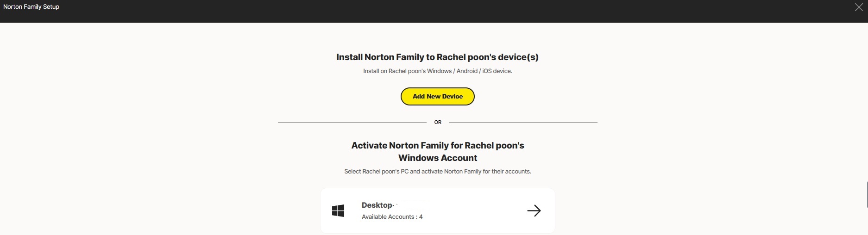Click the Select Rachel poon's PC instruction text
Screen dimensions: 868x235
(437, 172)
